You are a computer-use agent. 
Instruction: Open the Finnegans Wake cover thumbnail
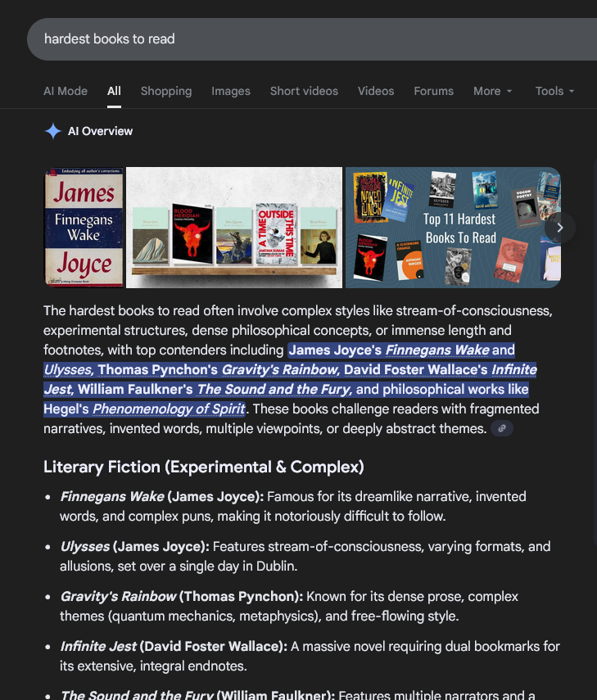point(84,228)
